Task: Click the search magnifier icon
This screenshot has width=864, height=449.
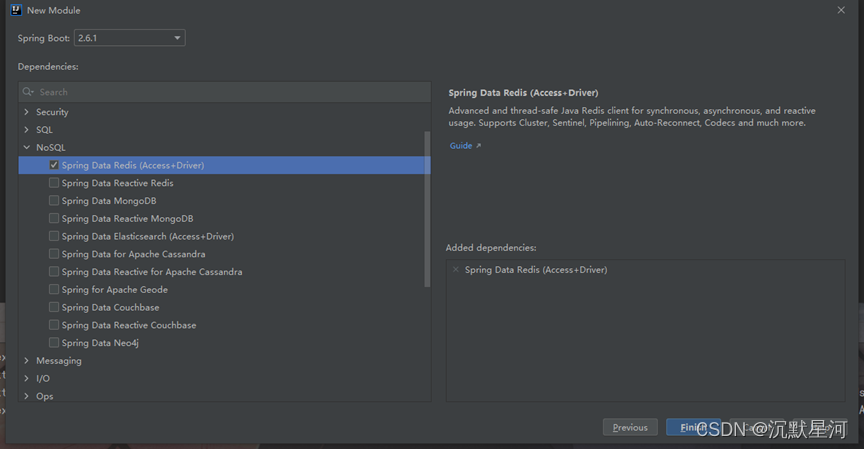Action: (x=28, y=92)
